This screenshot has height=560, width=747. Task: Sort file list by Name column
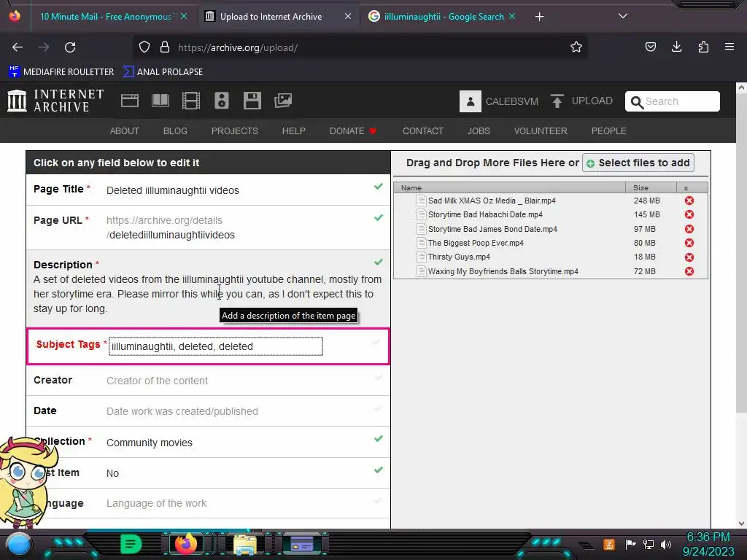[x=509, y=187]
